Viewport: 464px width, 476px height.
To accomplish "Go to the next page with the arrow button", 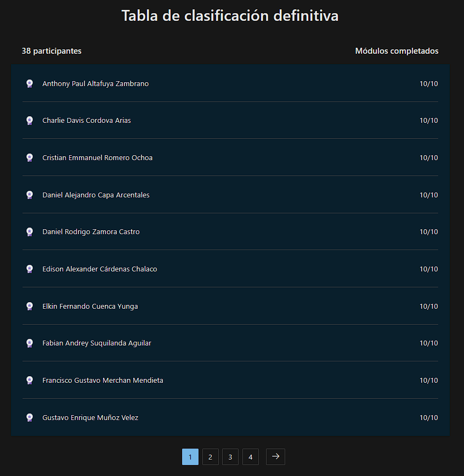I will click(x=275, y=457).
